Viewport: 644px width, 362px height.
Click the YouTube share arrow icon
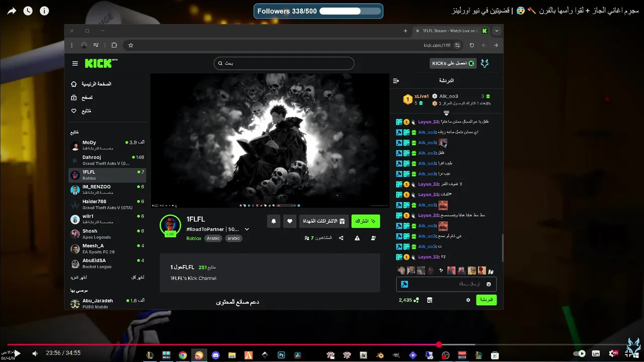(12, 11)
